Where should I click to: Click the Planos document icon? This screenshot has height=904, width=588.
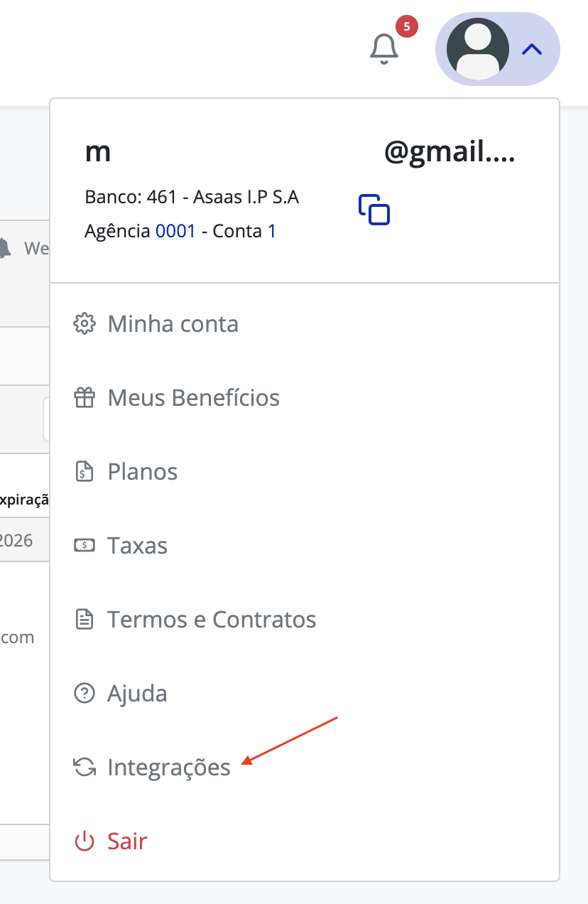pos(85,472)
